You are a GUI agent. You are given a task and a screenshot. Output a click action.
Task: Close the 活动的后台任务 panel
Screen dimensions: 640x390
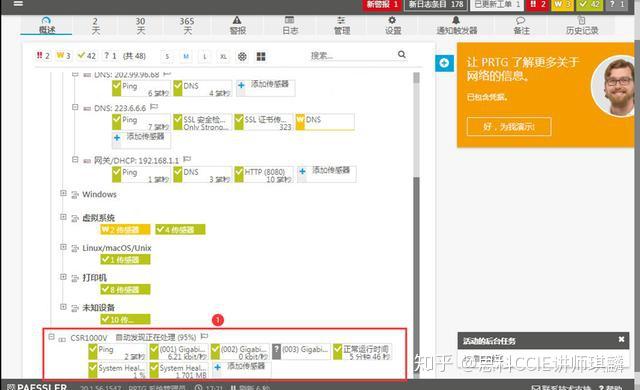click(621, 339)
